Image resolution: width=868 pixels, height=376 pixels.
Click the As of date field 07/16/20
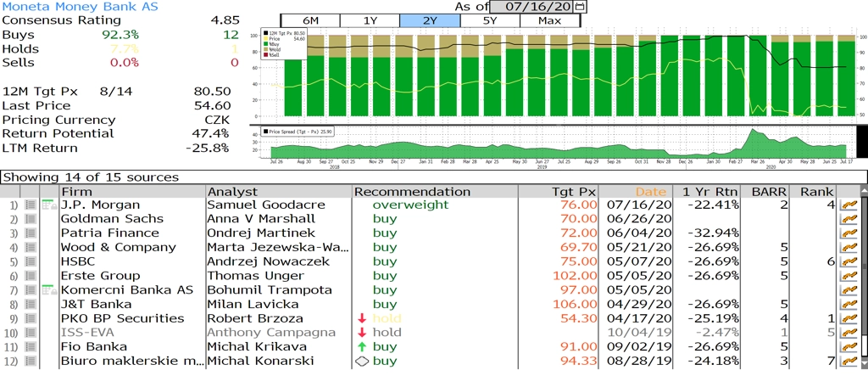point(532,7)
